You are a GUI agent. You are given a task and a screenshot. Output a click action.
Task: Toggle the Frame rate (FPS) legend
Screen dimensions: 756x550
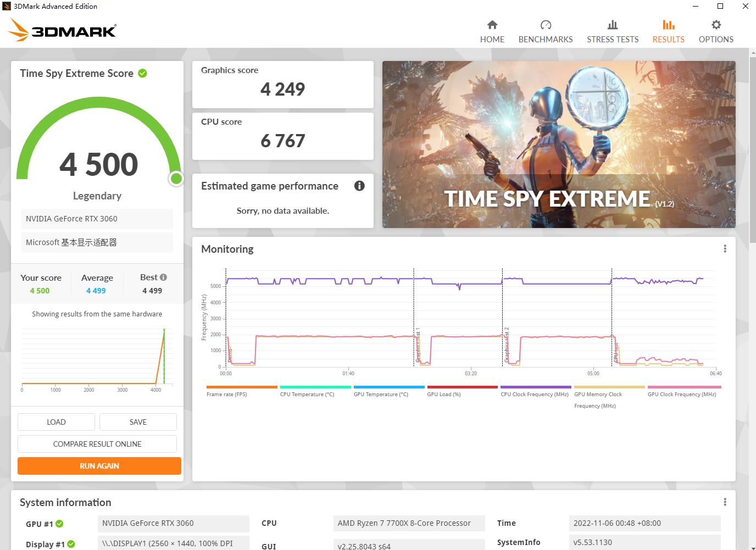pos(242,391)
